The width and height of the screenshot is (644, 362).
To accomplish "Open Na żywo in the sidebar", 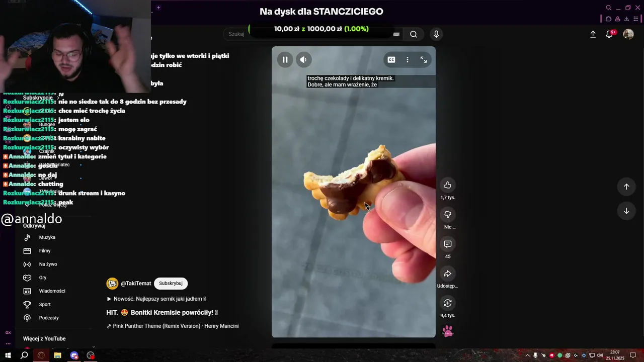I will pos(48,264).
